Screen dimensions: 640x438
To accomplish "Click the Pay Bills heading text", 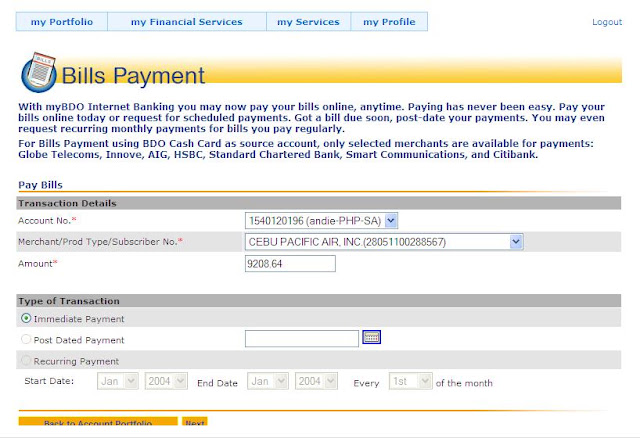I will coord(40,185).
